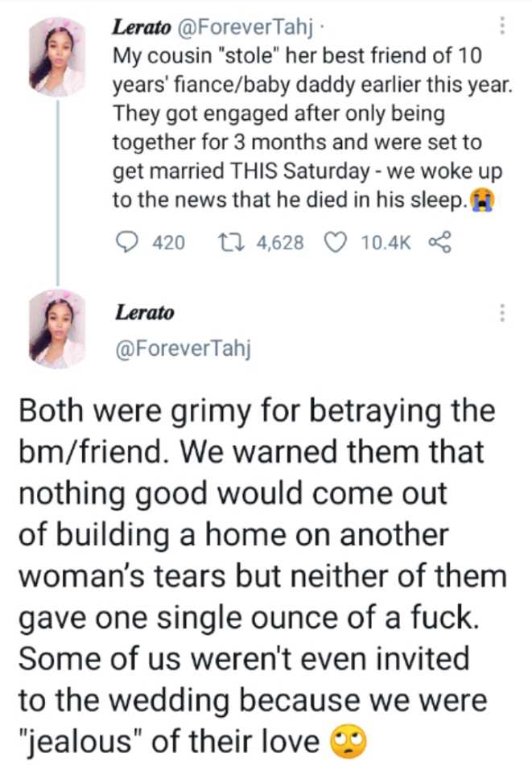This screenshot has width=532, height=766.
Task: Like the tweet with the heart icon
Action: tap(338, 242)
